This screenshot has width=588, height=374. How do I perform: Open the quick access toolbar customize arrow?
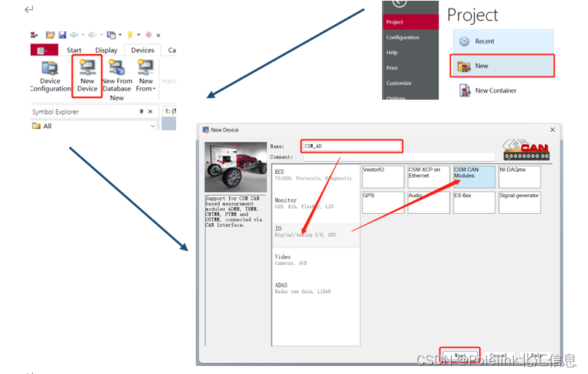pos(158,35)
